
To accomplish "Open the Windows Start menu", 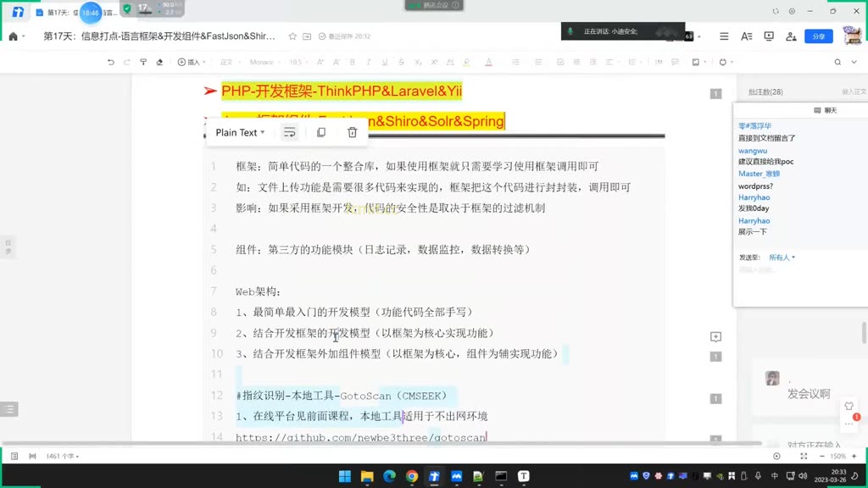I will click(x=344, y=476).
